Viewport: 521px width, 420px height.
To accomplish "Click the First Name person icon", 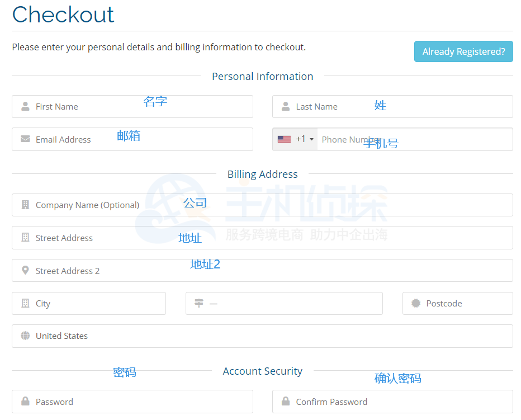I will point(25,106).
